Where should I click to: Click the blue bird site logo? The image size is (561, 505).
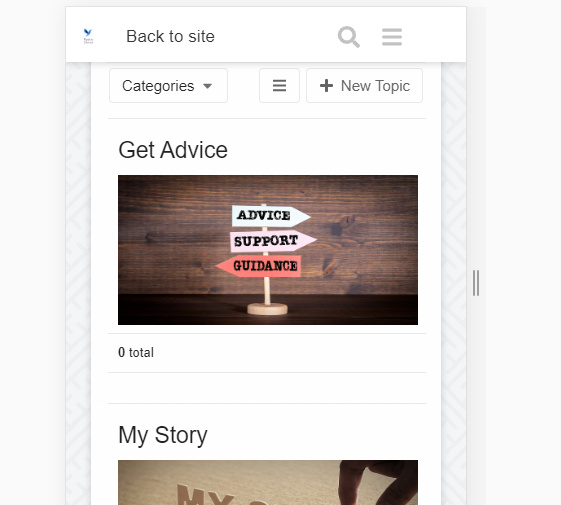88,36
